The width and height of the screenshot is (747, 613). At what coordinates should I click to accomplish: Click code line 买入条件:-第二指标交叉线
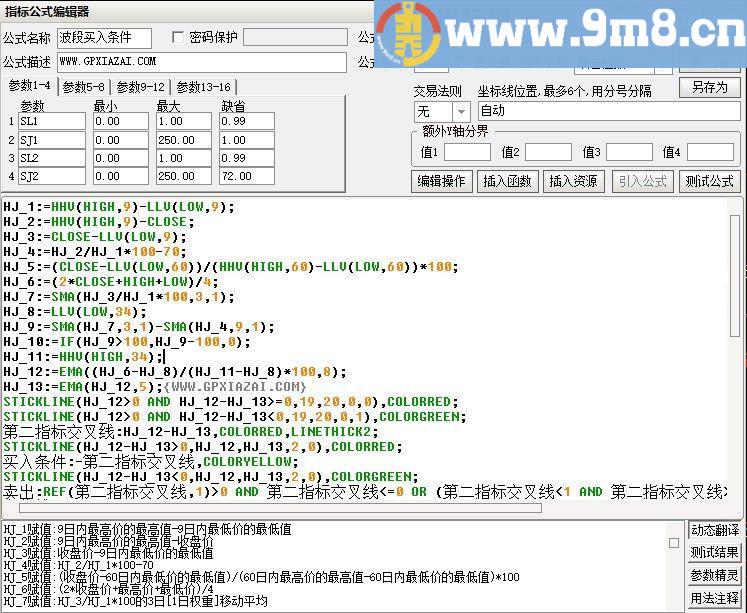[x=151, y=462]
